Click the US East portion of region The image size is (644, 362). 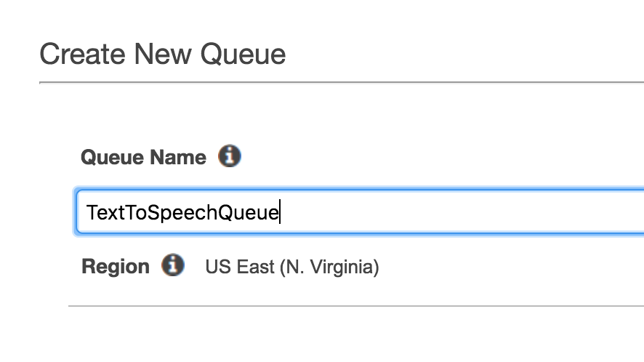[x=240, y=267]
